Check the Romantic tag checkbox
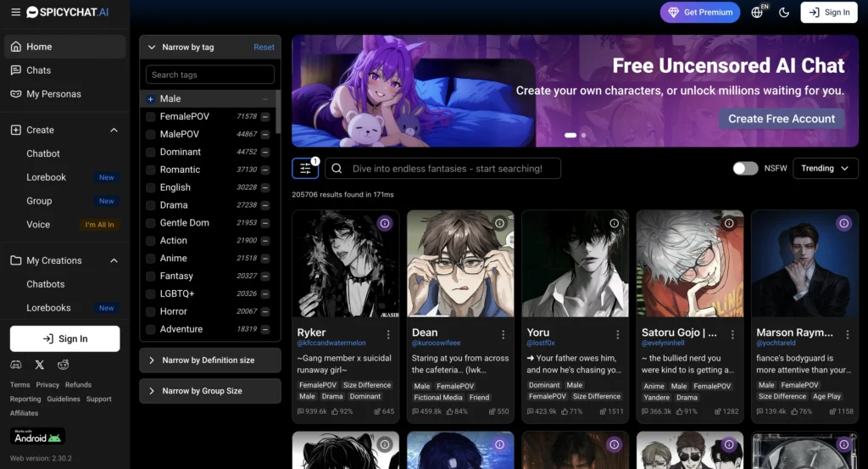 [150, 170]
